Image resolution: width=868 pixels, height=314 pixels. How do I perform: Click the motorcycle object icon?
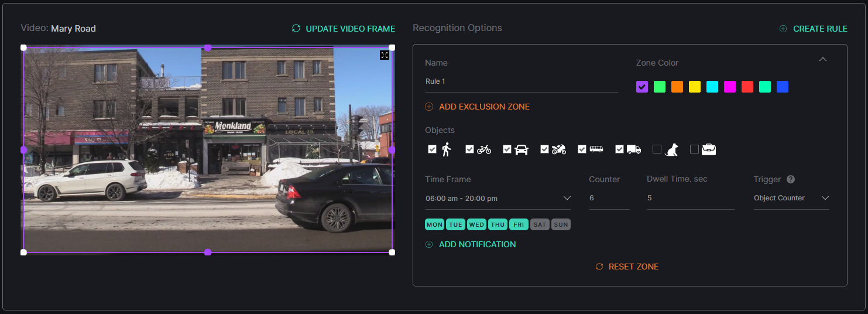(559, 149)
